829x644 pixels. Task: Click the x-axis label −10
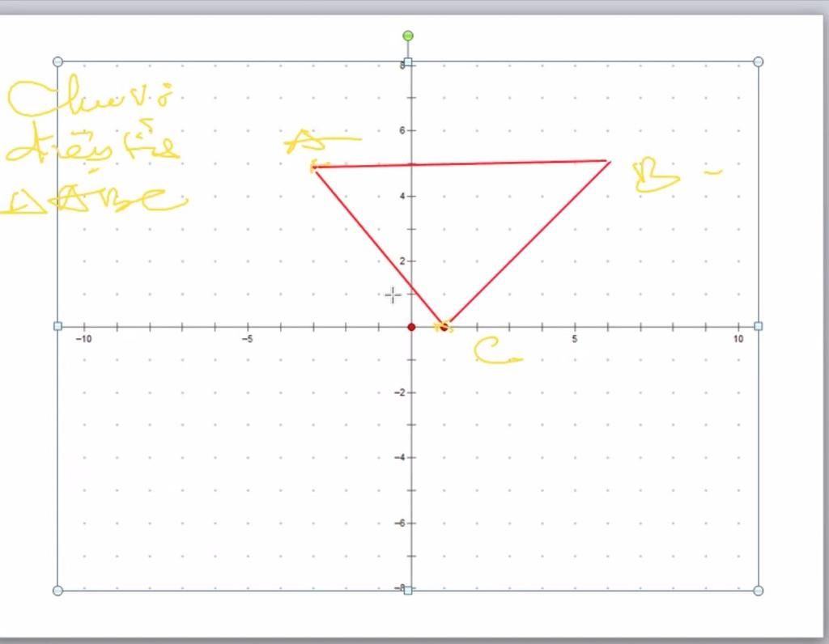pos(83,339)
